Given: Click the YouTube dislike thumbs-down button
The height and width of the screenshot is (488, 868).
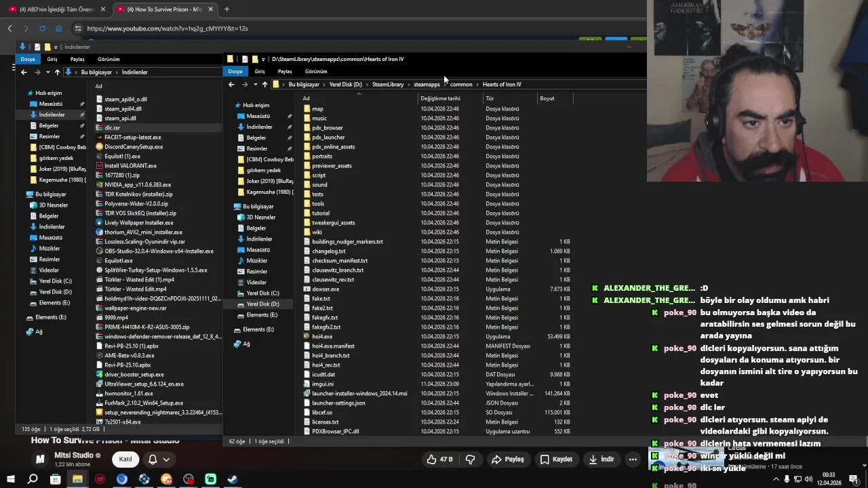Looking at the screenshot, I should (470, 459).
